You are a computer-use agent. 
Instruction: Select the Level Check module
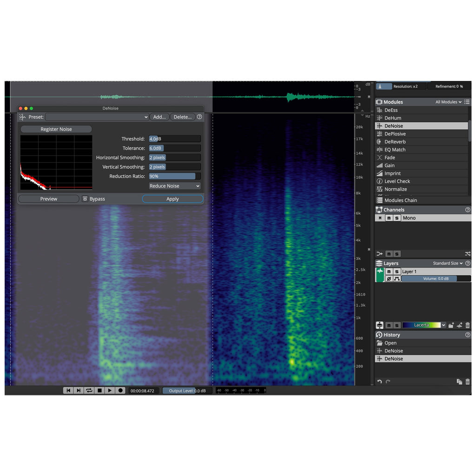tap(421, 181)
